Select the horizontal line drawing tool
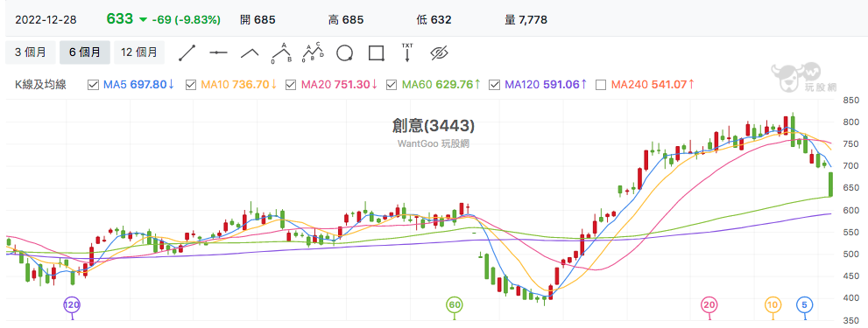 pyautogui.click(x=219, y=52)
